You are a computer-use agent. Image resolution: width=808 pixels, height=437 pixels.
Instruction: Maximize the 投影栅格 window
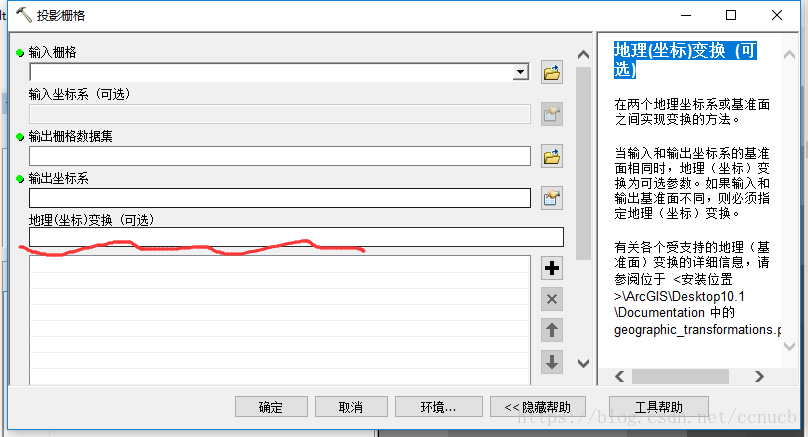coord(731,15)
